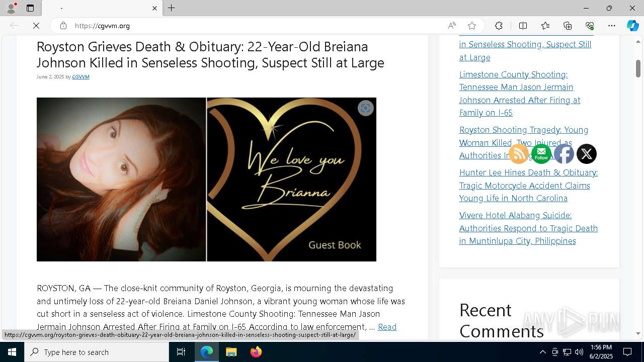Add this page to favorites star
The height and width of the screenshot is (362, 644).
pyautogui.click(x=471, y=26)
